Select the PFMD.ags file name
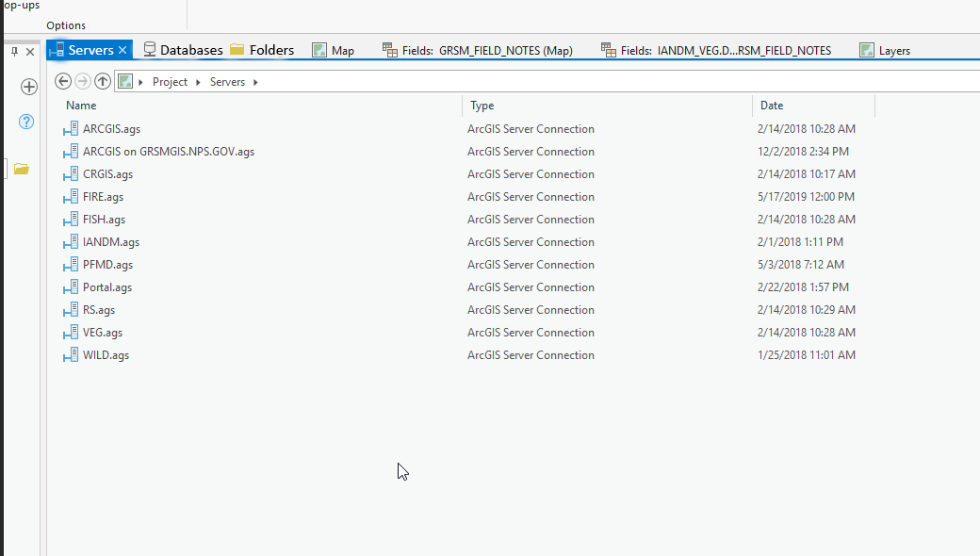Image resolution: width=980 pixels, height=556 pixels. pyautogui.click(x=108, y=265)
